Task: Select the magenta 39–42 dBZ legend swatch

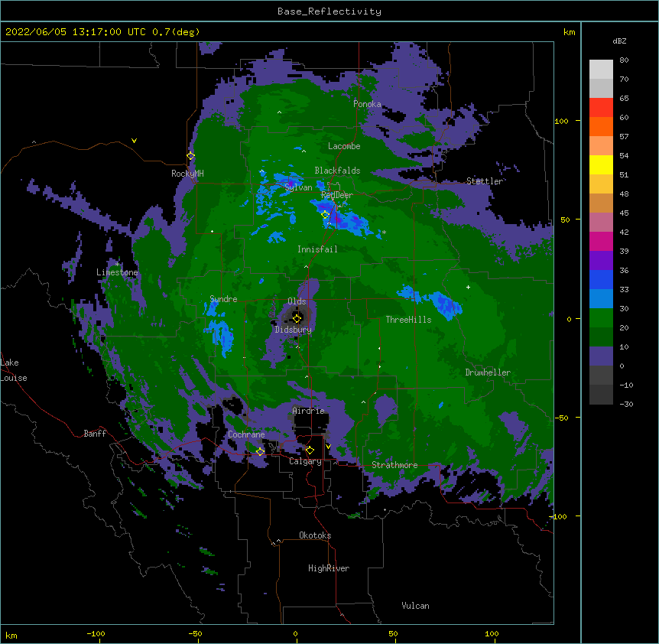Action: [601, 241]
